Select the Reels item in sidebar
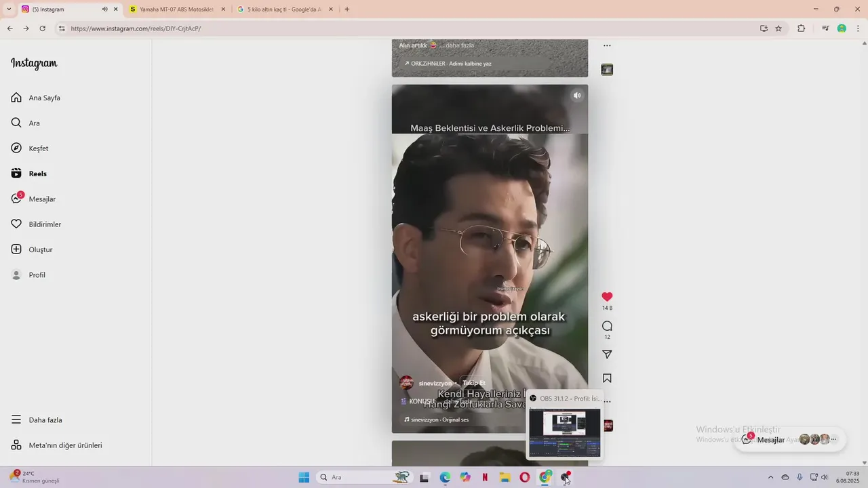Image resolution: width=868 pixels, height=488 pixels. pos(29,174)
